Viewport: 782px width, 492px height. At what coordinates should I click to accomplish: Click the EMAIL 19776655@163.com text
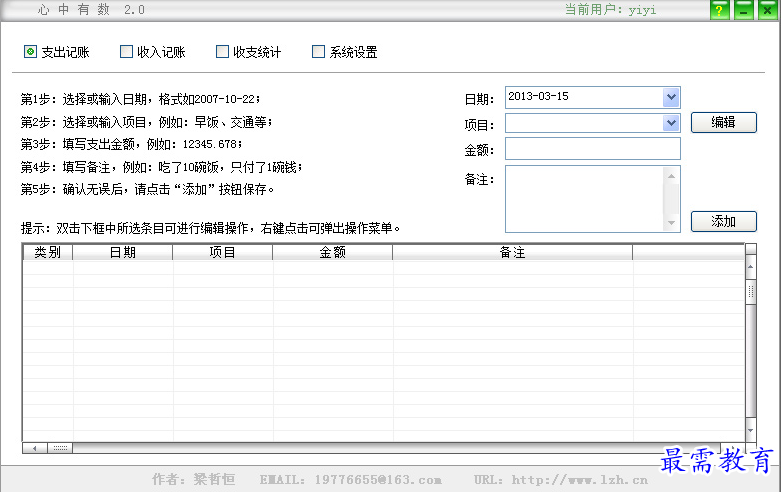pyautogui.click(x=350, y=480)
